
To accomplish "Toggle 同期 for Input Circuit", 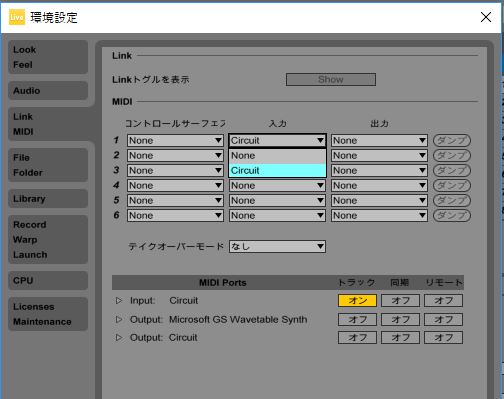I will click(400, 300).
